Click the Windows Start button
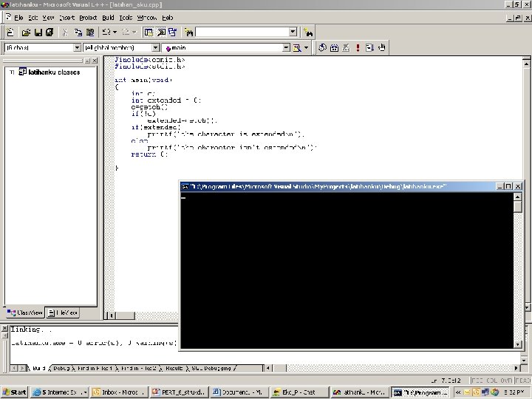532x399 pixels. [x=14, y=392]
